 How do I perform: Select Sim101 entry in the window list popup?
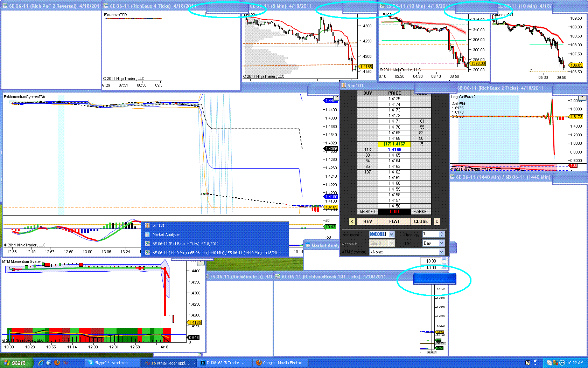(215, 225)
